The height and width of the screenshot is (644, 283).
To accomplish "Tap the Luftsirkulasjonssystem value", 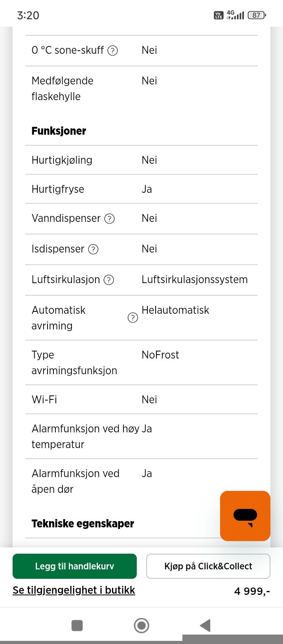I will click(x=195, y=280).
